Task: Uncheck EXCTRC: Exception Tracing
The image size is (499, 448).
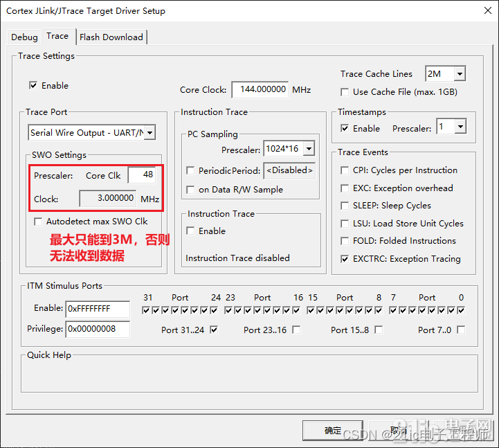Action: click(x=345, y=259)
